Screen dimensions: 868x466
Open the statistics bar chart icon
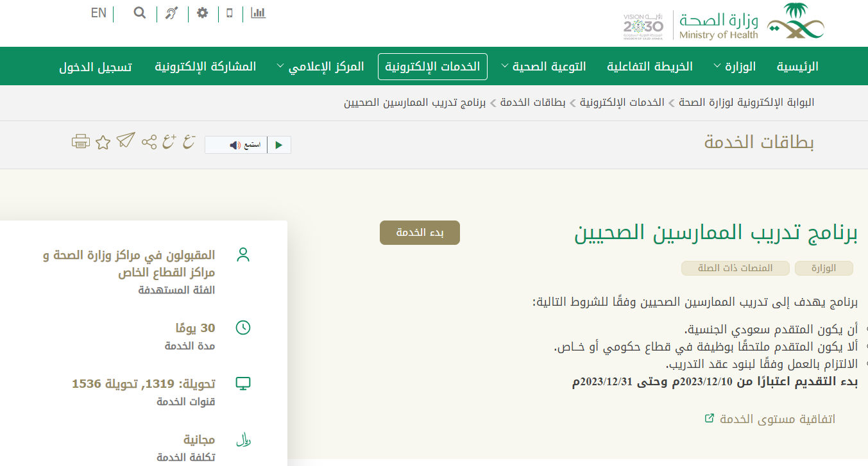pos(258,13)
